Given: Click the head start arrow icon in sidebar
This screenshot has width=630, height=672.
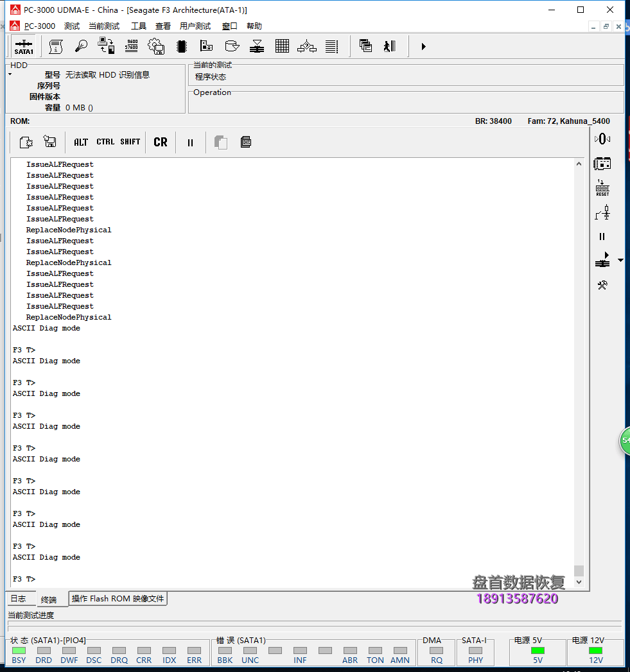Looking at the screenshot, I should [602, 260].
